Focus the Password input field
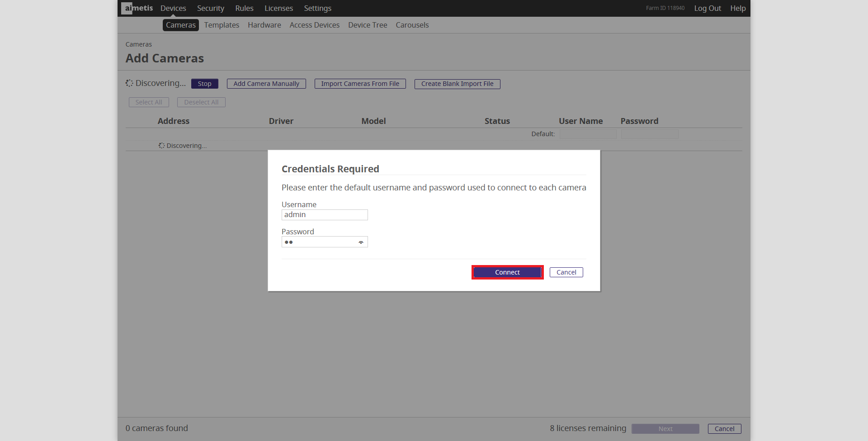This screenshot has height=441, width=868. point(319,242)
